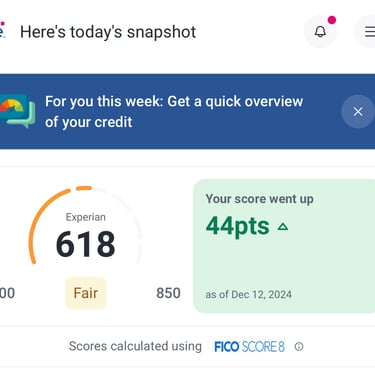Open the hamburger menu

tap(368, 32)
